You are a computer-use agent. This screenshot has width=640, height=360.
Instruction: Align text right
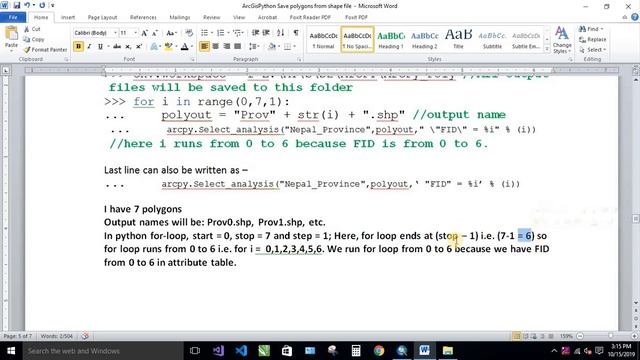[x=227, y=47]
